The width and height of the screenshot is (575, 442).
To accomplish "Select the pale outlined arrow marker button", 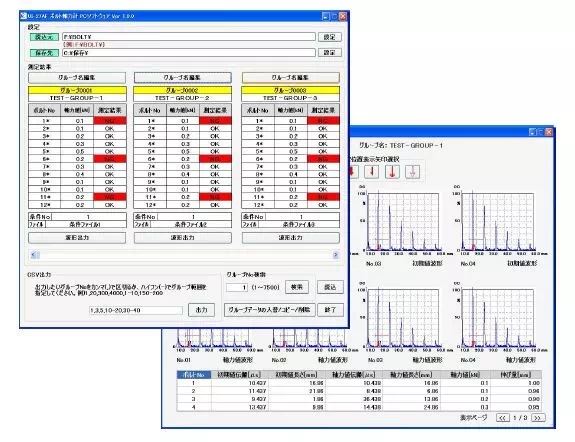I will click(x=413, y=172).
